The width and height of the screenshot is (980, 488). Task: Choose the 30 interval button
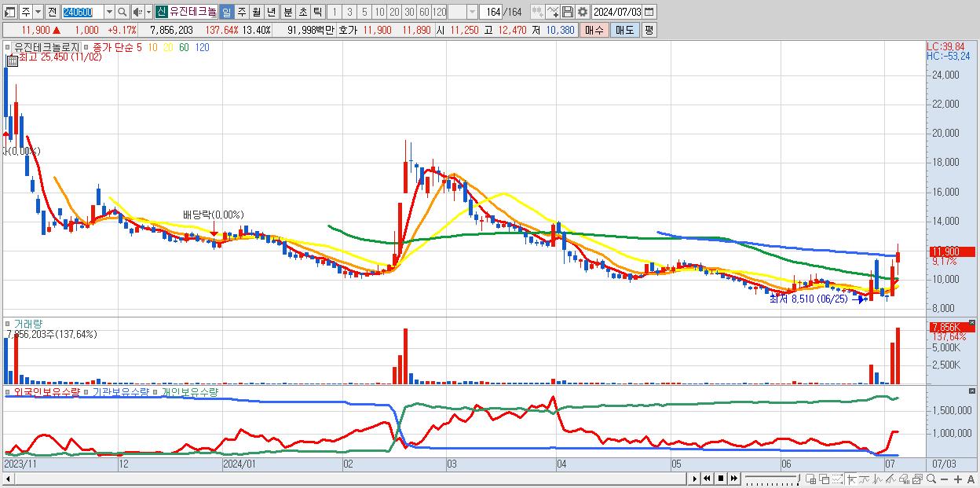point(409,12)
